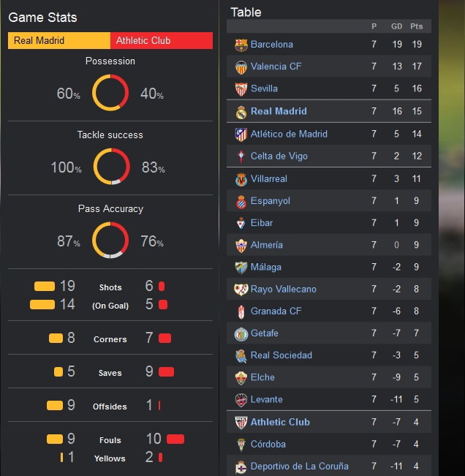Click the Barcelona club crest icon
The image size is (465, 476).
tap(241, 45)
